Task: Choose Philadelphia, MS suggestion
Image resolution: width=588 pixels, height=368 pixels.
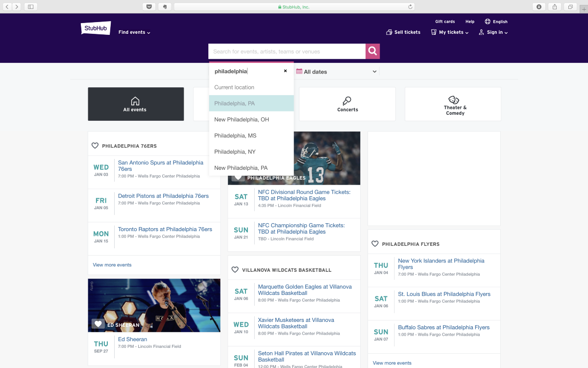Action: pyautogui.click(x=251, y=135)
